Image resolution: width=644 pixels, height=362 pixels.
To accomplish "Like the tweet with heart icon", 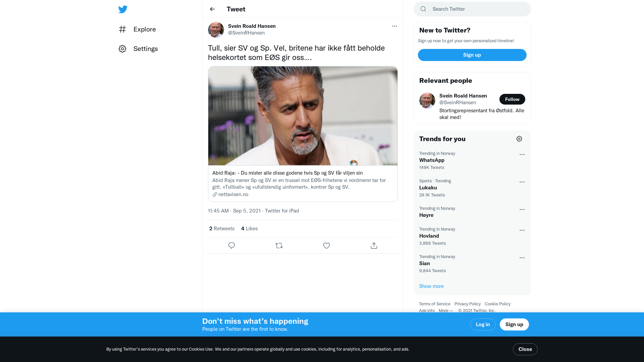I will (326, 246).
